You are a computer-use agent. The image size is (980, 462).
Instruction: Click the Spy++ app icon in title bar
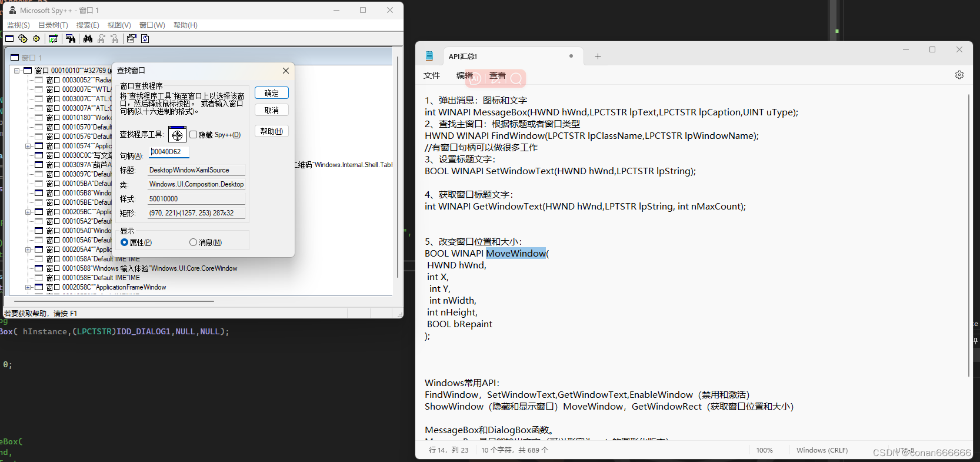(12, 11)
